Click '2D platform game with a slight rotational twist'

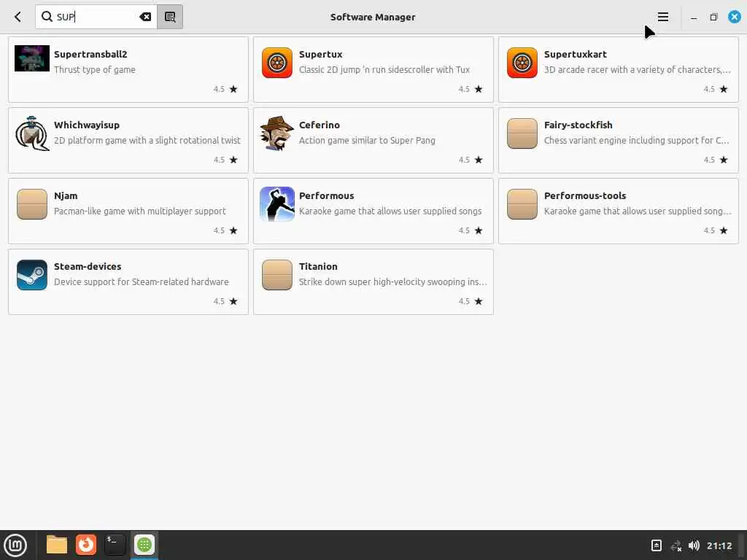point(147,141)
